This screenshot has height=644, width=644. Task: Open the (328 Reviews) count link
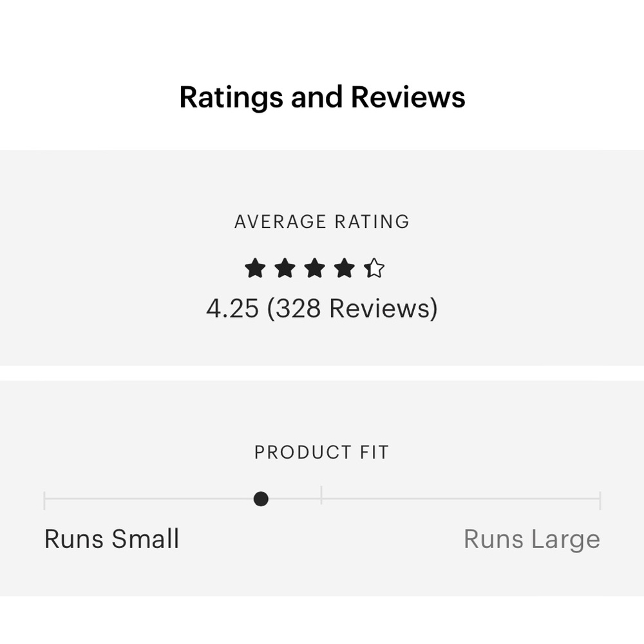tap(352, 308)
